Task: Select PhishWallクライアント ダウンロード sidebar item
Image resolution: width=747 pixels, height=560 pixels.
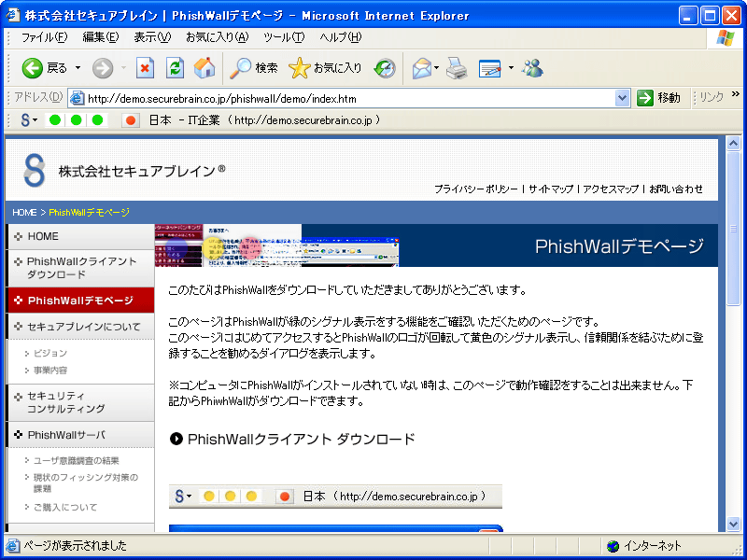Action: pos(80,268)
